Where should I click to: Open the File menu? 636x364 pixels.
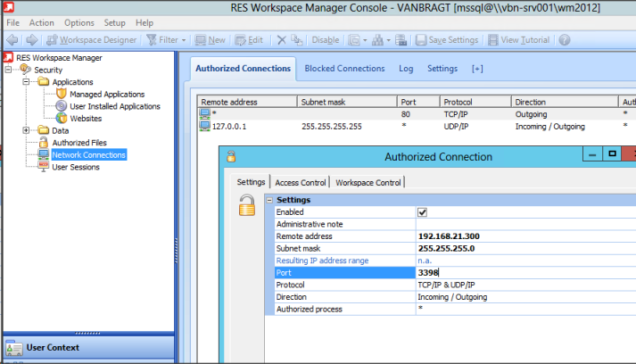[13, 22]
